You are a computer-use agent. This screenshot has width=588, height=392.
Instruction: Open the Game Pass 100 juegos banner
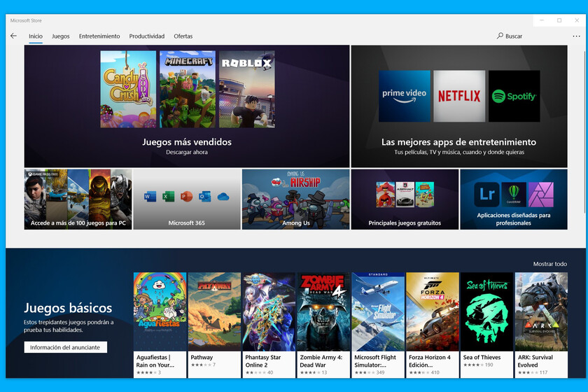click(x=78, y=199)
